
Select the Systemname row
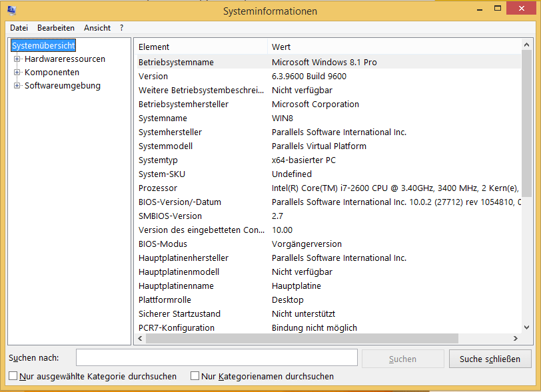coord(328,118)
